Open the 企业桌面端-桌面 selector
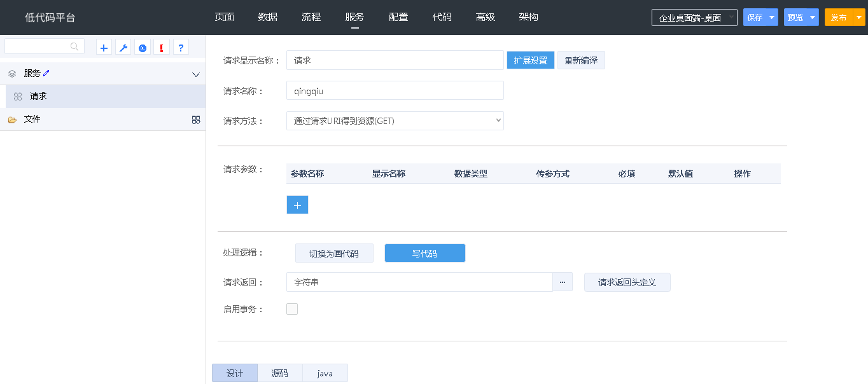The height and width of the screenshot is (384, 868). click(x=694, y=18)
